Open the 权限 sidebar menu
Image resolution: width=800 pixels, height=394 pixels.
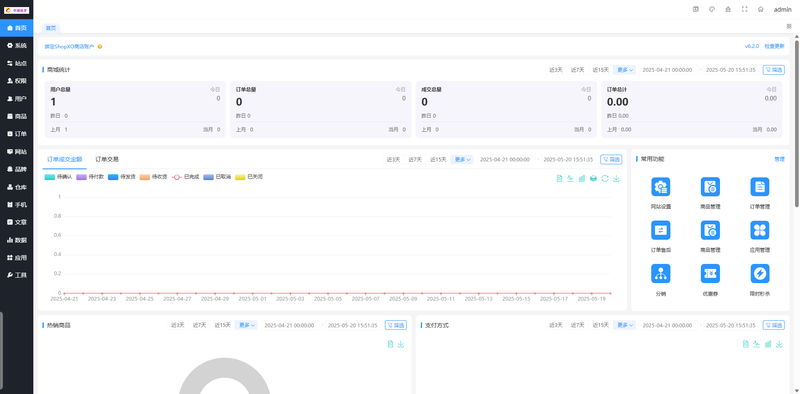pyautogui.click(x=17, y=81)
